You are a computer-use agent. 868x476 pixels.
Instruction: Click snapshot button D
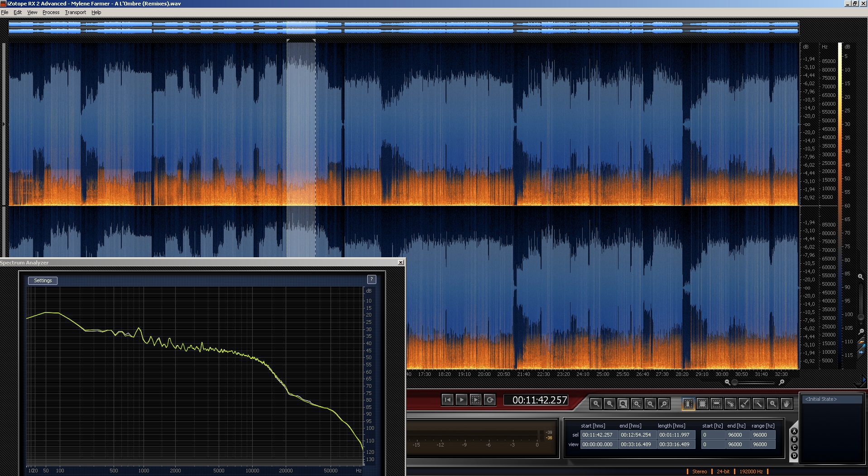point(794,456)
